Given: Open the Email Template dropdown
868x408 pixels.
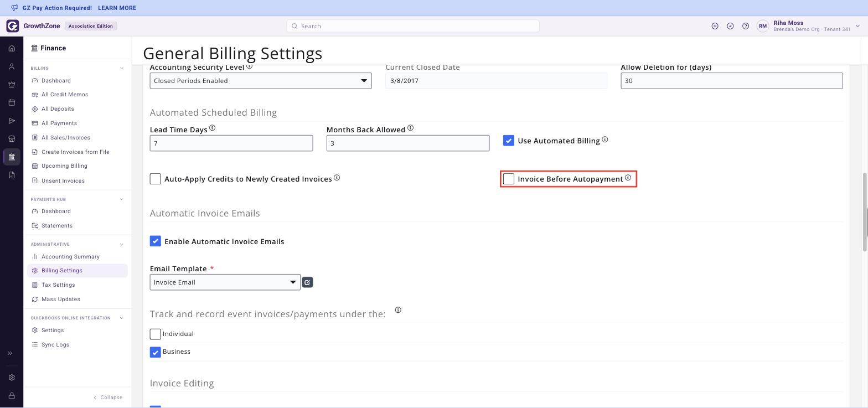Looking at the screenshot, I should point(225,282).
